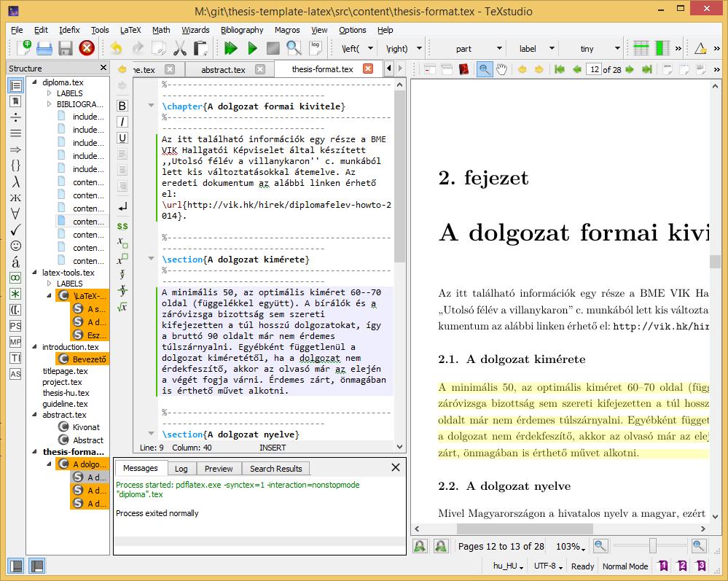The height and width of the screenshot is (581, 728).
Task: Select titlepage.tex in structure tree
Action: pos(65,370)
